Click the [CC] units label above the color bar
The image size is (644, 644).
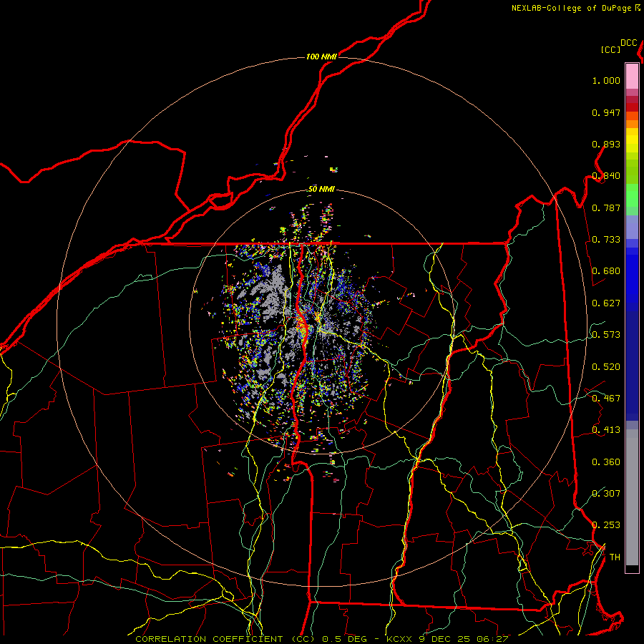610,49
